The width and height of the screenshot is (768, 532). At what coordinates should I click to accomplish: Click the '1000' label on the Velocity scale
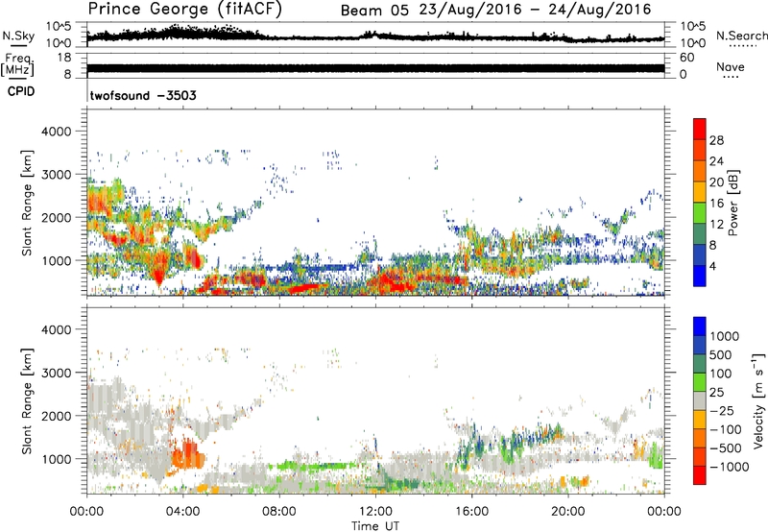coord(725,336)
